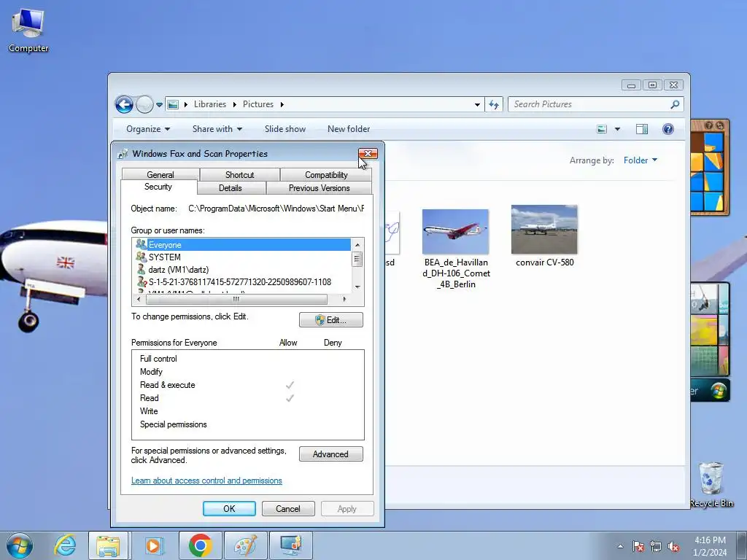Click the Explorer forward arrow button
The height and width of the screenshot is (560, 747).
[144, 104]
